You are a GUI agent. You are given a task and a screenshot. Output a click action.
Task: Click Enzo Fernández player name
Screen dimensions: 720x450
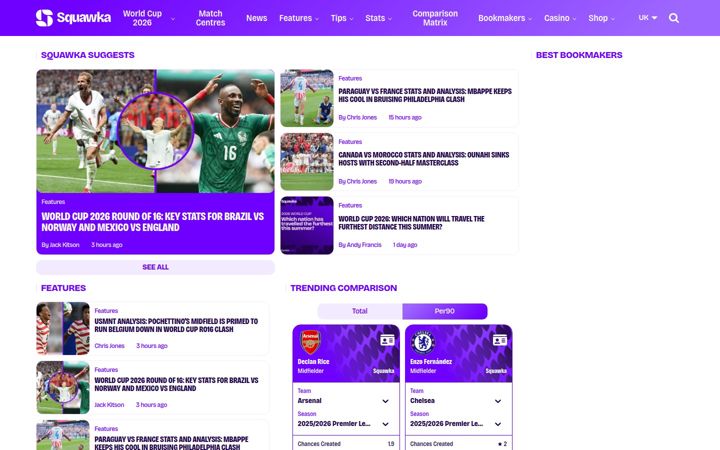[x=431, y=361]
